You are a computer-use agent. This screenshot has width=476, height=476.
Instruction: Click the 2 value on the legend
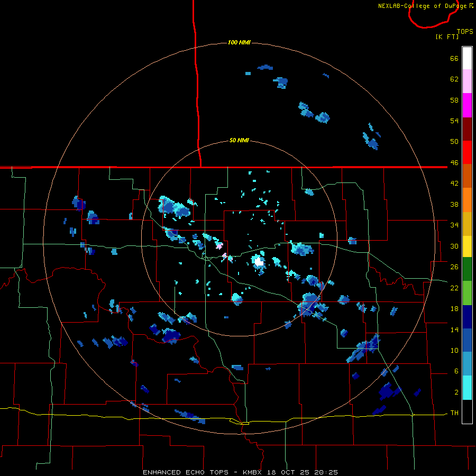pyautogui.click(x=456, y=392)
